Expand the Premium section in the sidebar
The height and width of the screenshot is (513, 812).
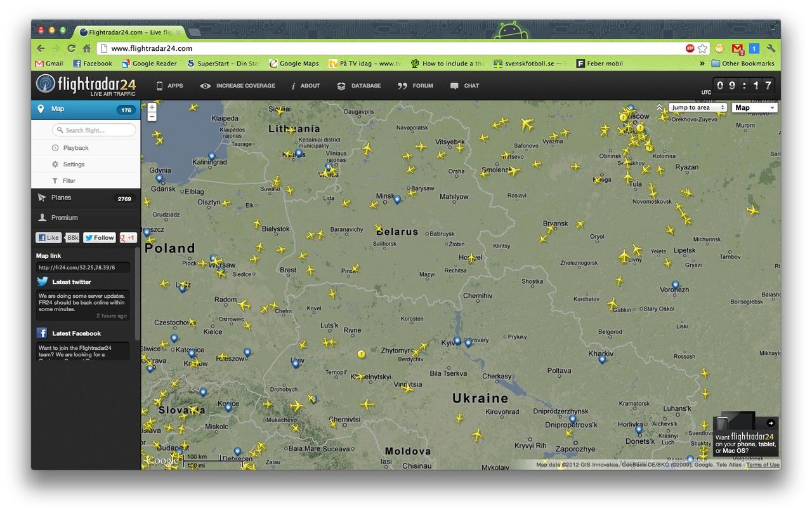click(86, 218)
